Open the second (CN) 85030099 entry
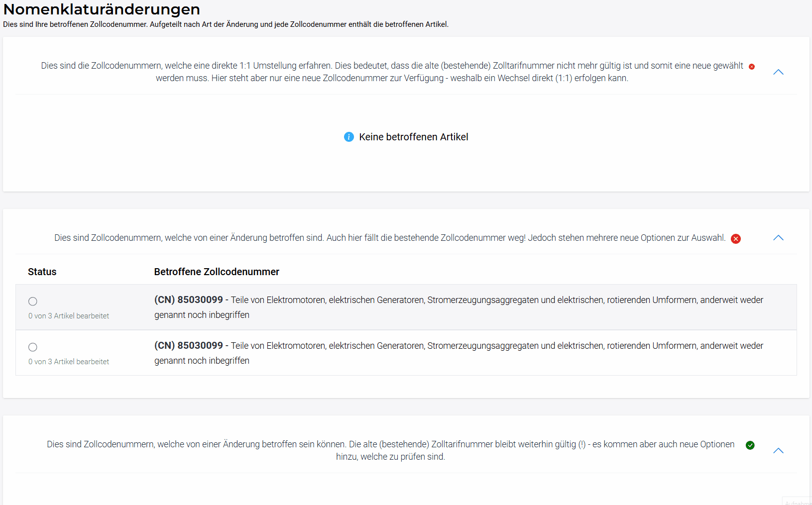 (x=189, y=345)
